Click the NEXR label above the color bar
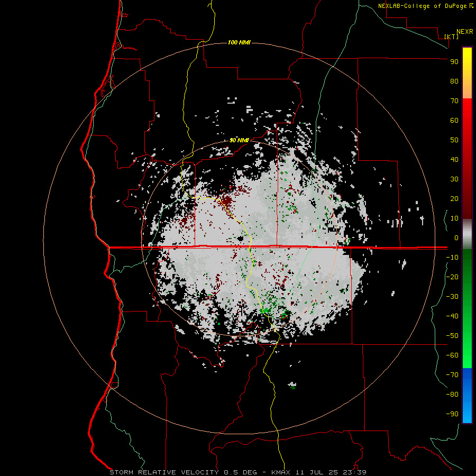 point(464,32)
